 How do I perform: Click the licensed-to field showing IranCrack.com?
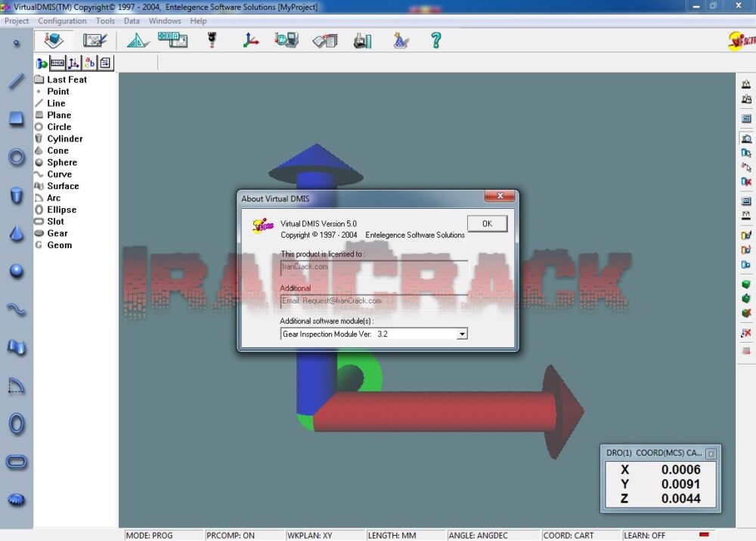(373, 267)
